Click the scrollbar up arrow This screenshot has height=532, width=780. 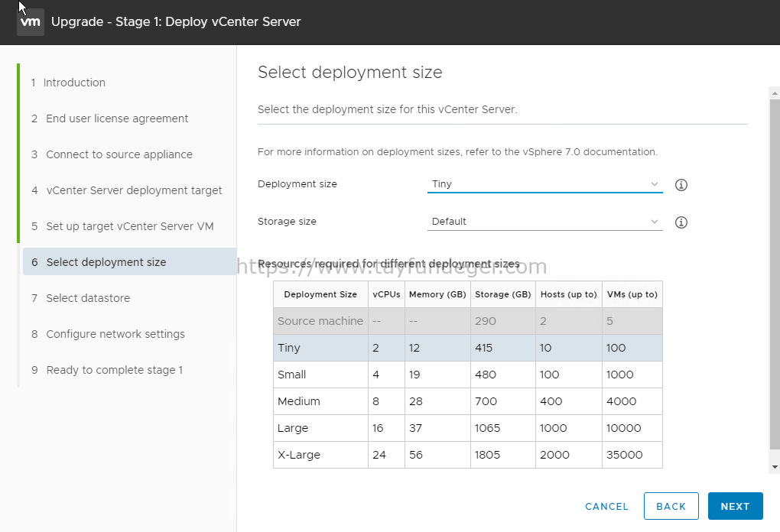[775, 93]
